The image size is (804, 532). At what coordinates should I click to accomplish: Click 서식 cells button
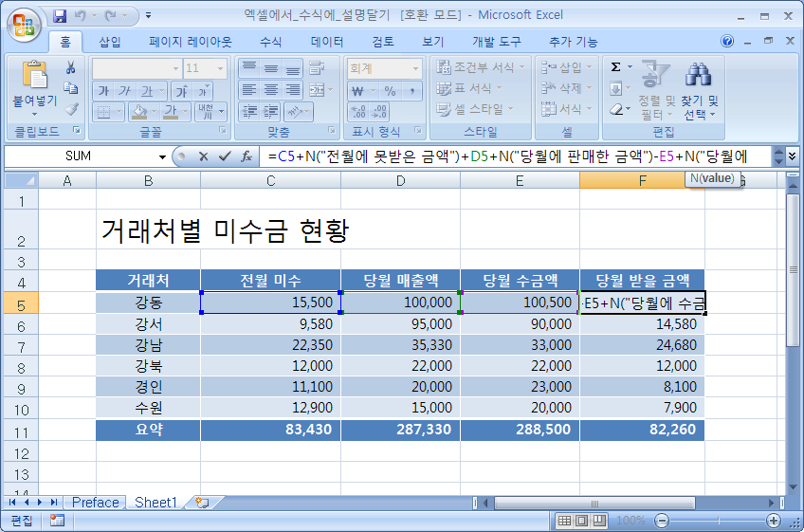tap(567, 109)
